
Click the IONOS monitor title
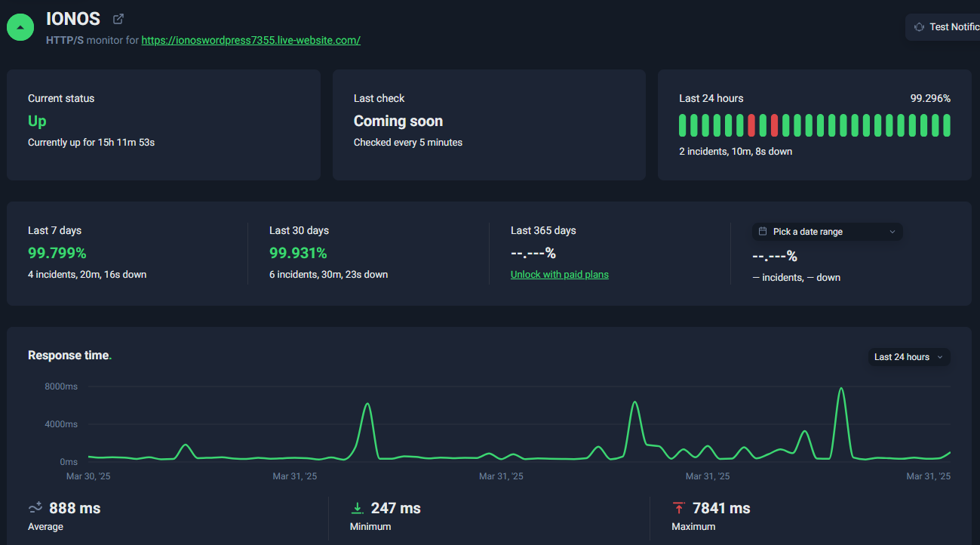[x=73, y=19]
